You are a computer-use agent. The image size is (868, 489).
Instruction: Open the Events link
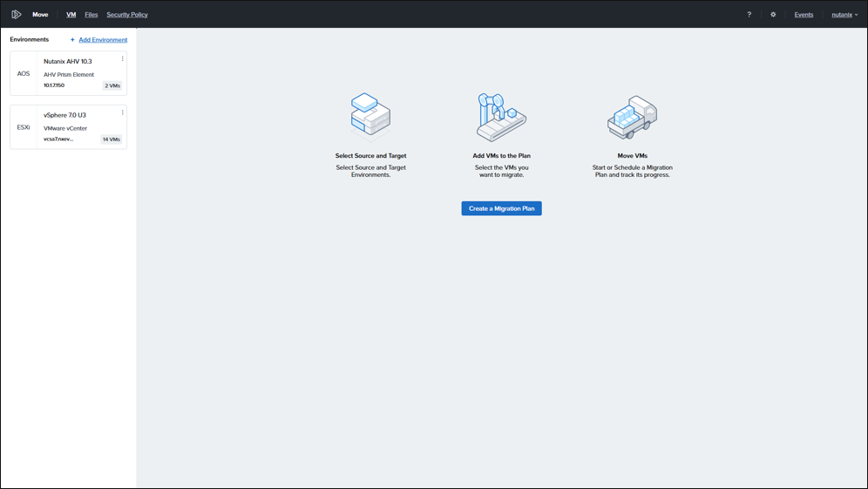804,15
